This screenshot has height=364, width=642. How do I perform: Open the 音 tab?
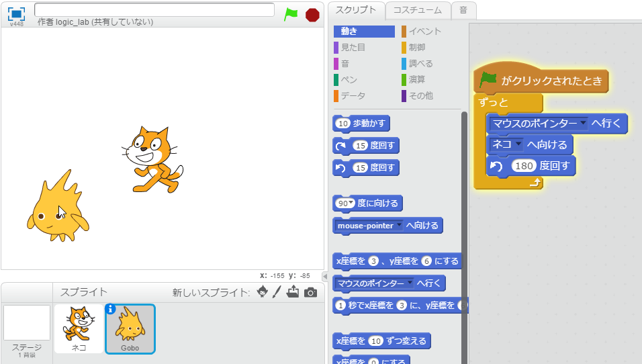pos(463,10)
